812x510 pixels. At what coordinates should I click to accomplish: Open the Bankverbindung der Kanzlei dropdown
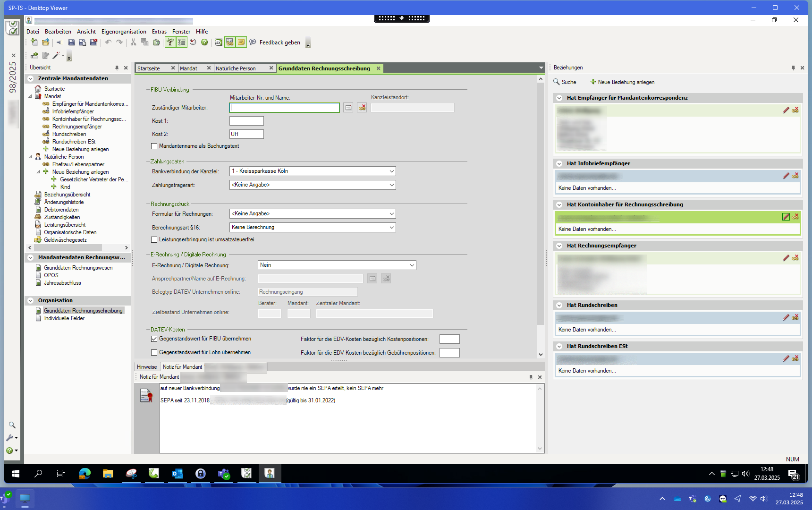point(391,171)
